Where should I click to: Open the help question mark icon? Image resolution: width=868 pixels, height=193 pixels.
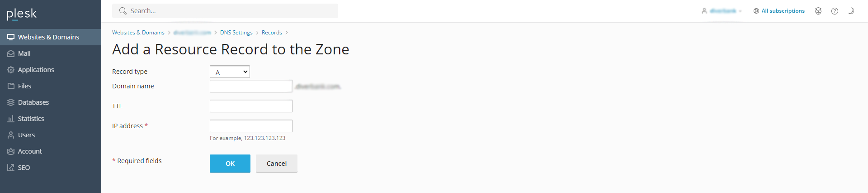835,11
